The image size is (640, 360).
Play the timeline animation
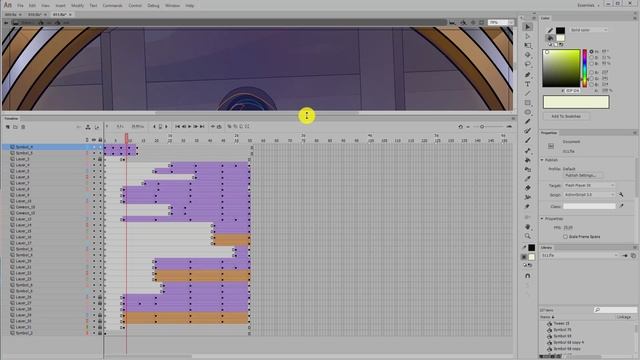[189, 127]
